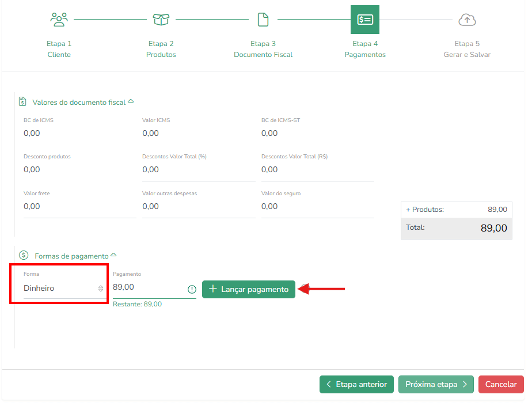Advance with Próxima etapa button
The image size is (532, 406).
point(436,384)
